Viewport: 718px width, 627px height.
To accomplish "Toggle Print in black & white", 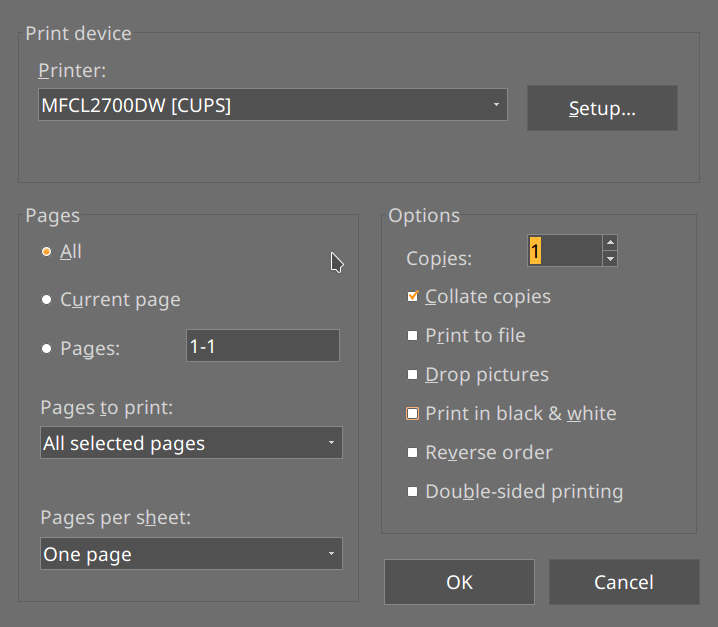I will pos(412,414).
